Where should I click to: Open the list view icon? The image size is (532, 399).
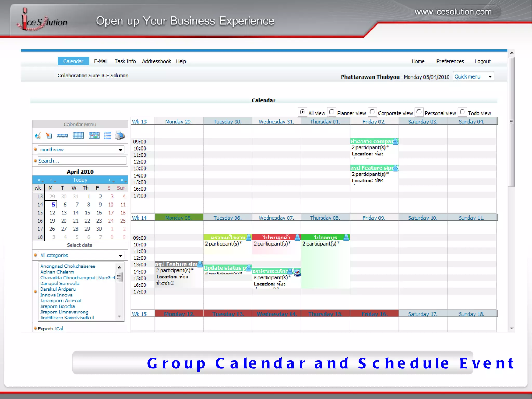click(x=107, y=135)
